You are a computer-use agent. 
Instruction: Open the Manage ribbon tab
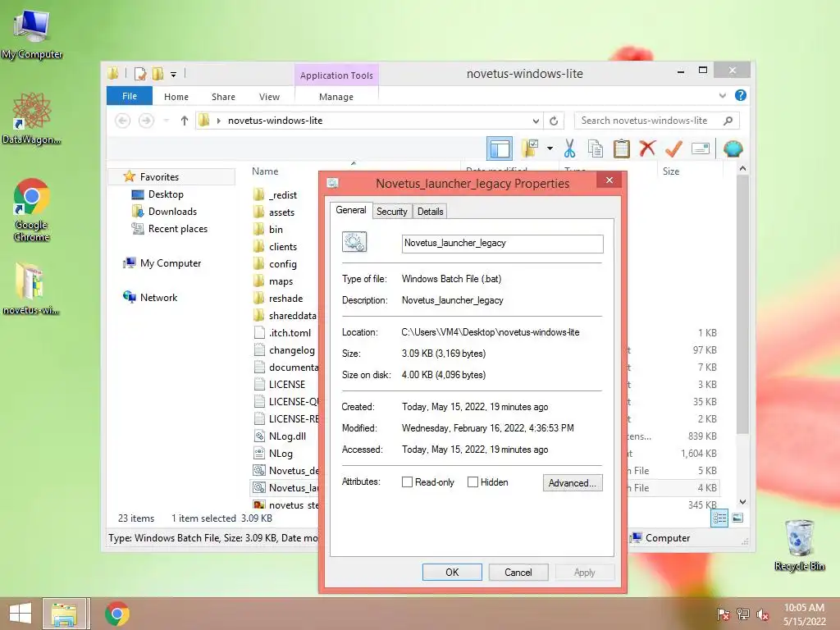336,97
